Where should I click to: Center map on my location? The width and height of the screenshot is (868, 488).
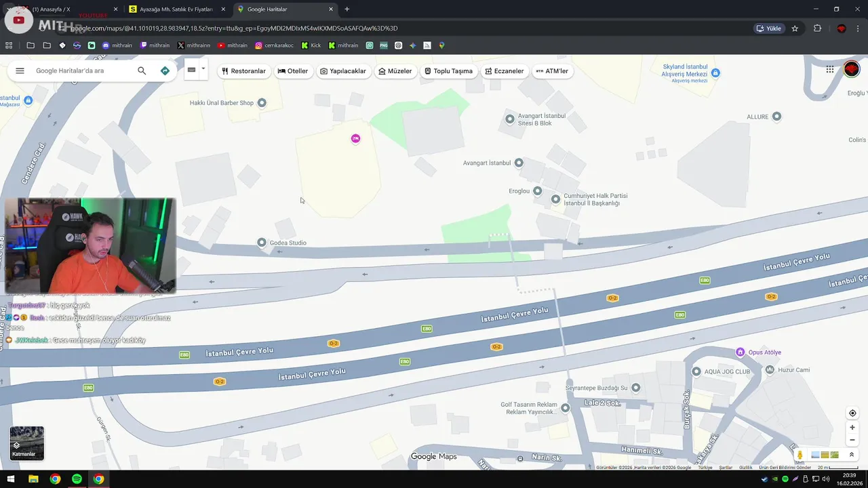click(852, 413)
